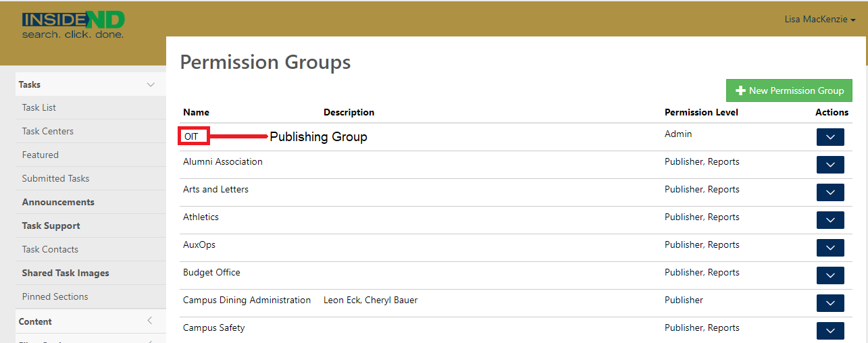Screen dimensions: 868x343
Task: Show actions for the Athletics group
Action: (830, 220)
